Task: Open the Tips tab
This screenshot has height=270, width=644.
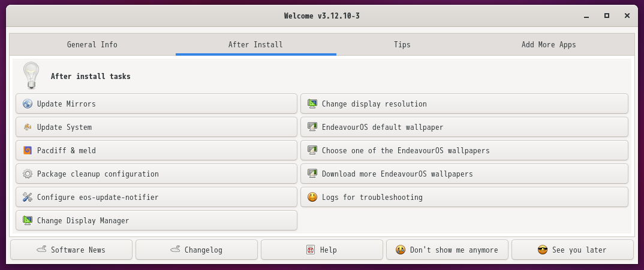Action: coord(402,45)
